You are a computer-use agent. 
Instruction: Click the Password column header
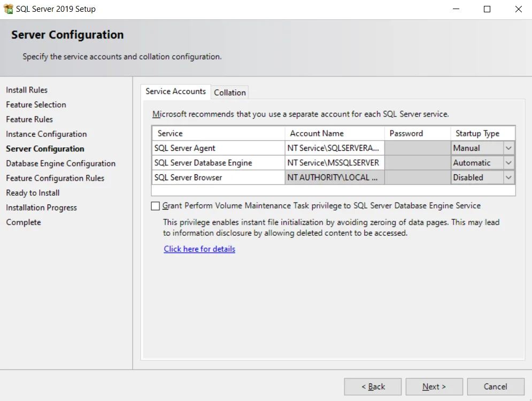tap(418, 133)
